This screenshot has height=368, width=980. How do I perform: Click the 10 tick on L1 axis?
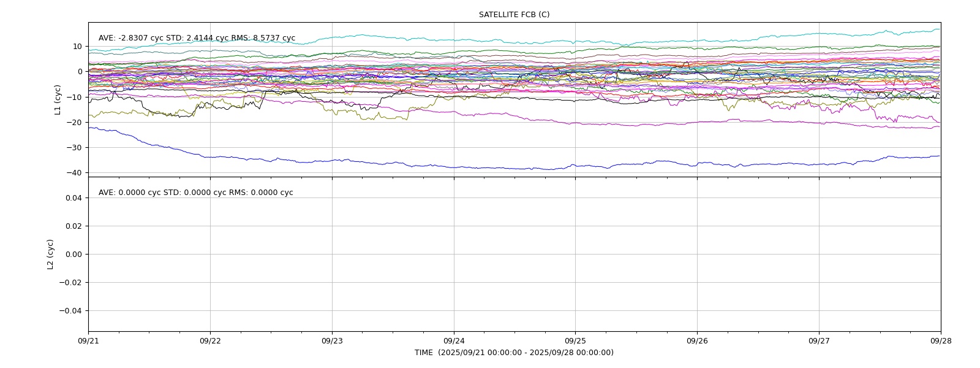(77, 47)
